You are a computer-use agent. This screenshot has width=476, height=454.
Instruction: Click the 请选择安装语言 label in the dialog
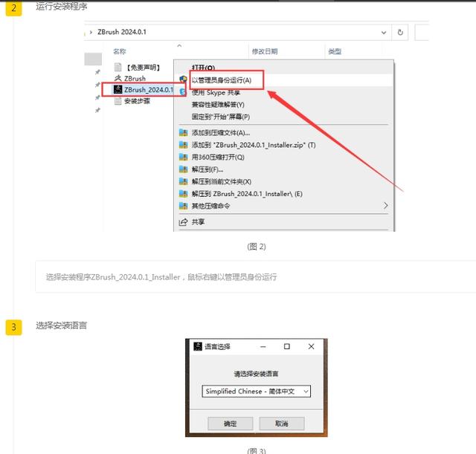click(256, 374)
